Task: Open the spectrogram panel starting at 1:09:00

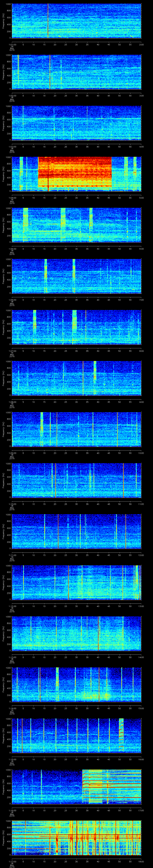Action: coord(76,429)
